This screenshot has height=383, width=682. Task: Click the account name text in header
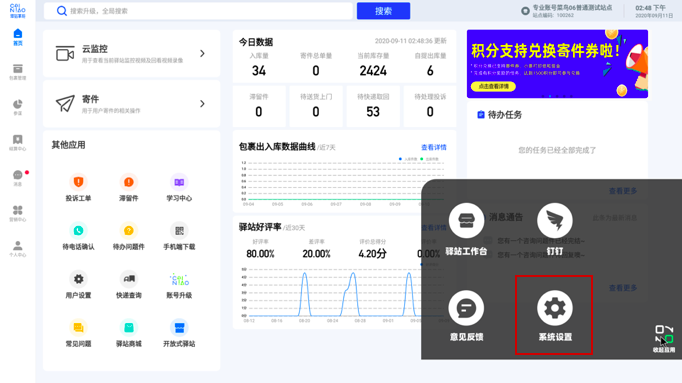pyautogui.click(x=572, y=8)
